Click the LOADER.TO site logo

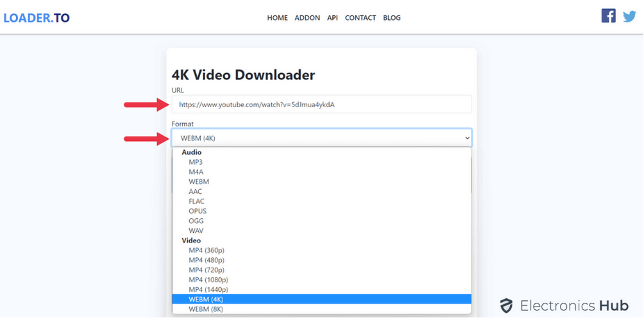click(x=37, y=18)
